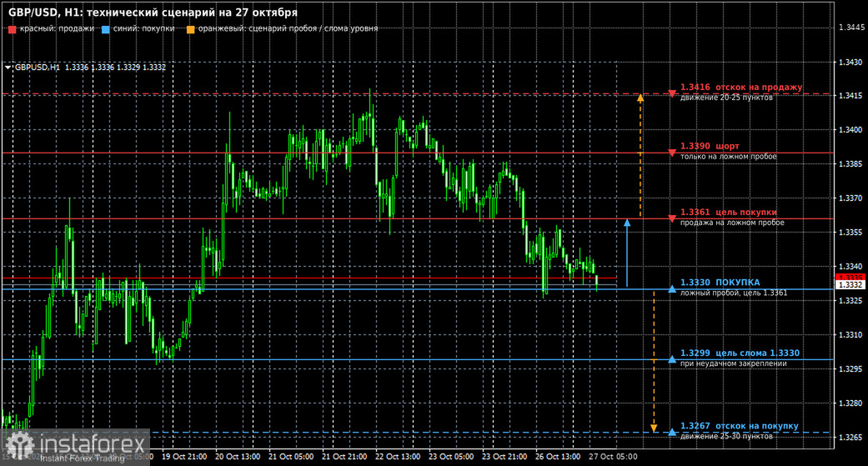Screen dimensions: 868x466
Task: Click the '22 Oct 13:00' time axis label
Action: point(398,457)
